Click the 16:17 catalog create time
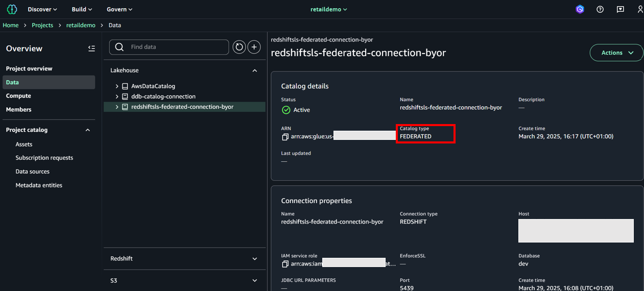The height and width of the screenshot is (291, 644). pyautogui.click(x=566, y=136)
